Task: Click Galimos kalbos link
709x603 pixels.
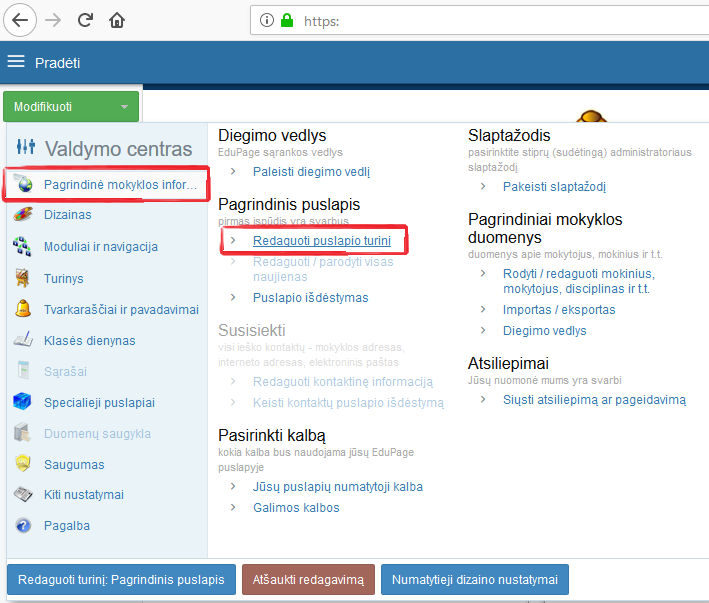Action: [x=296, y=508]
